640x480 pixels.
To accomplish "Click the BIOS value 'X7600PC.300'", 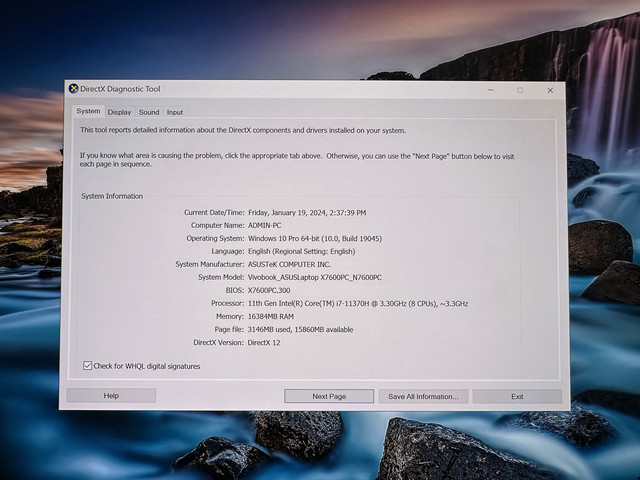I will pos(269,291).
